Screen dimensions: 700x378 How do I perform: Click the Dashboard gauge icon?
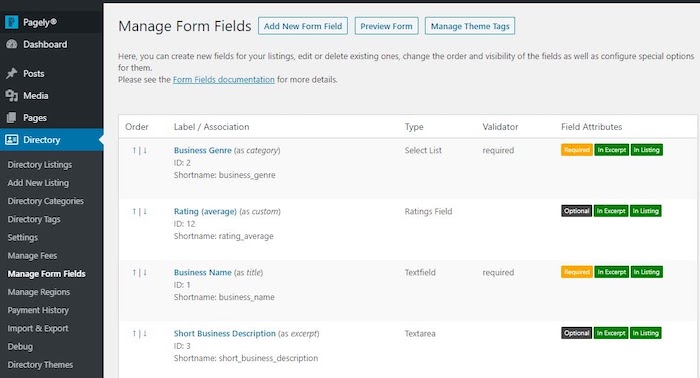(x=12, y=44)
